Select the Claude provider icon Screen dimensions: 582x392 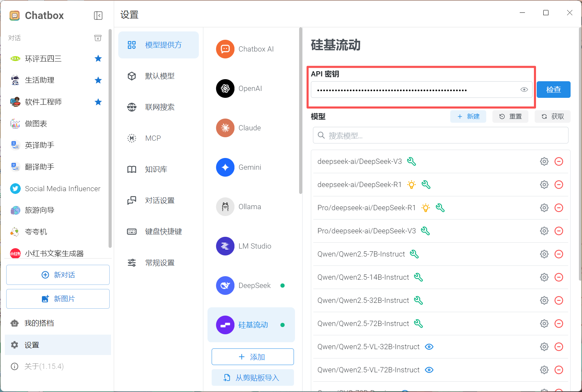point(225,128)
